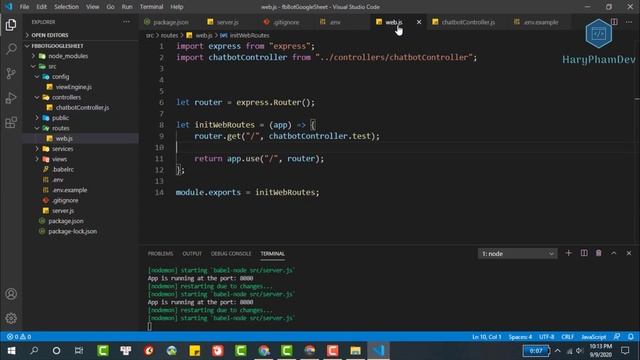Screen dimensions: 640x360
Task: Show the Debug Console panel tab
Action: 231,253
